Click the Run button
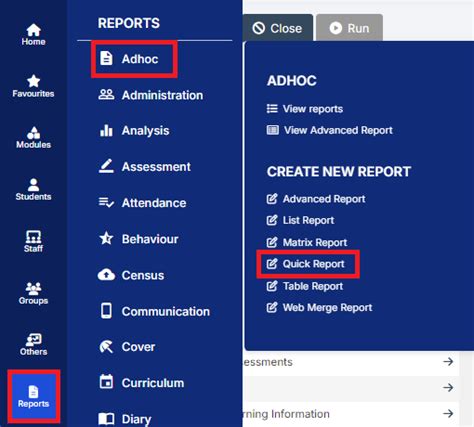The width and height of the screenshot is (474, 427). point(349,28)
